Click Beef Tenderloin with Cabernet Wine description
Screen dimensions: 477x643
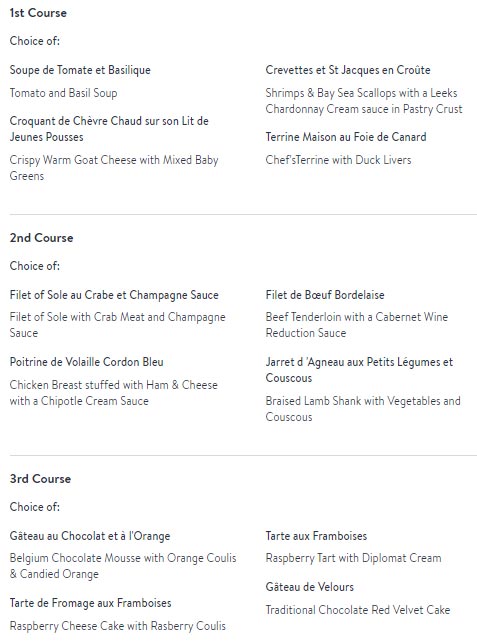coord(357,325)
